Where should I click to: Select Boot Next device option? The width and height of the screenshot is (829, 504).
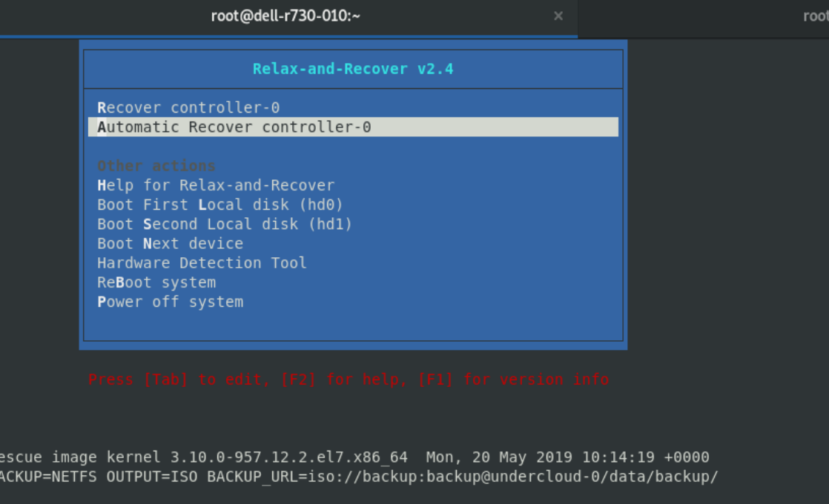click(x=171, y=244)
